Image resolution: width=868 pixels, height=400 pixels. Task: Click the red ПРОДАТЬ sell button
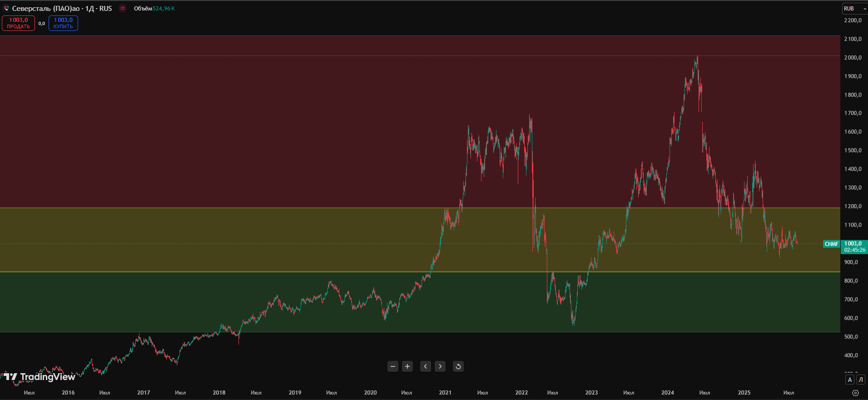pyautogui.click(x=18, y=23)
